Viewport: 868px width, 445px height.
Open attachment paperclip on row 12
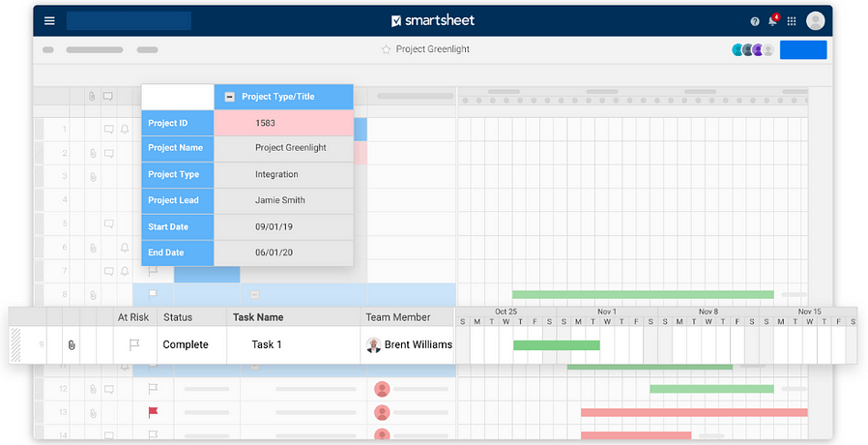93,389
